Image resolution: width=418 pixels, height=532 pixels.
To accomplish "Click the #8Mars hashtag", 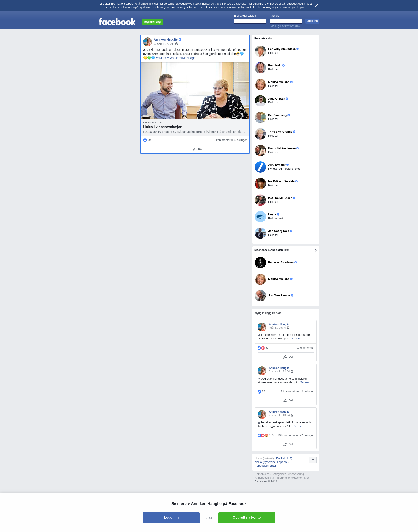I will coord(161,58).
